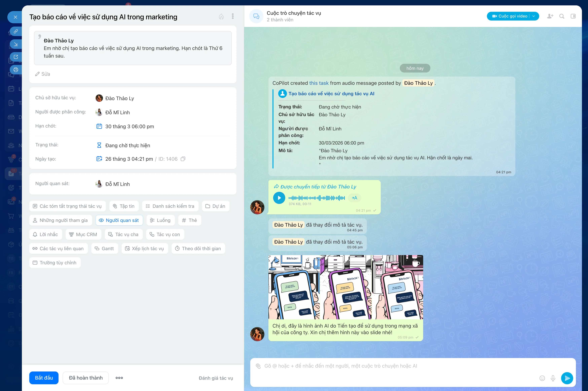
Task: Mark task as Đã hoàn thành
Action: [86, 378]
